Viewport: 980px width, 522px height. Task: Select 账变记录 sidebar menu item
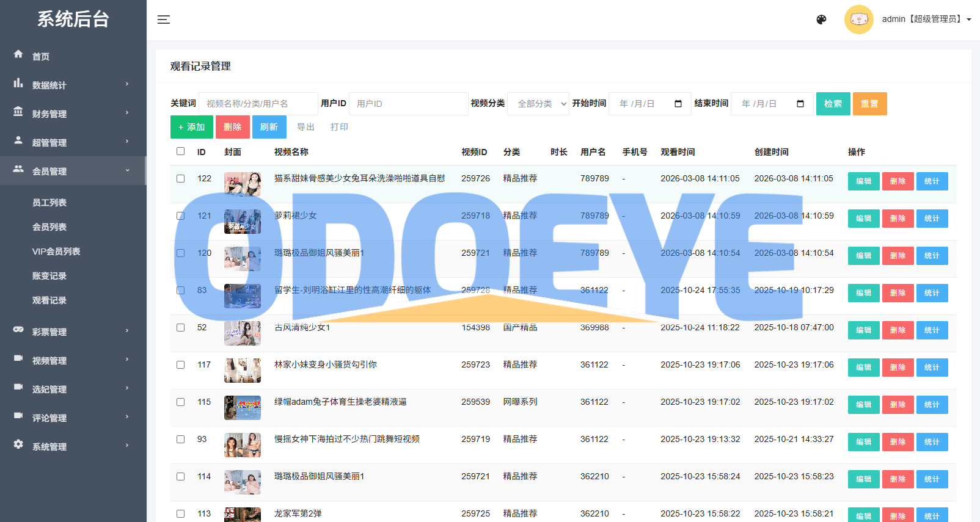(x=49, y=276)
